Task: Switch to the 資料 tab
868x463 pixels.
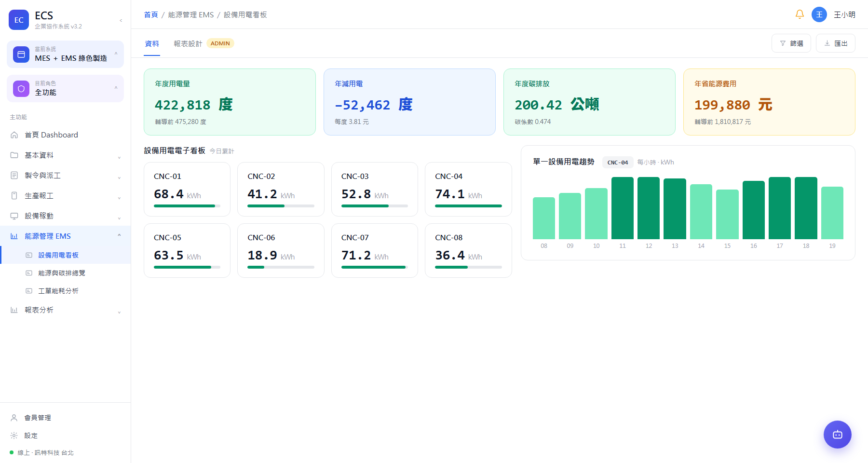Action: pos(152,43)
